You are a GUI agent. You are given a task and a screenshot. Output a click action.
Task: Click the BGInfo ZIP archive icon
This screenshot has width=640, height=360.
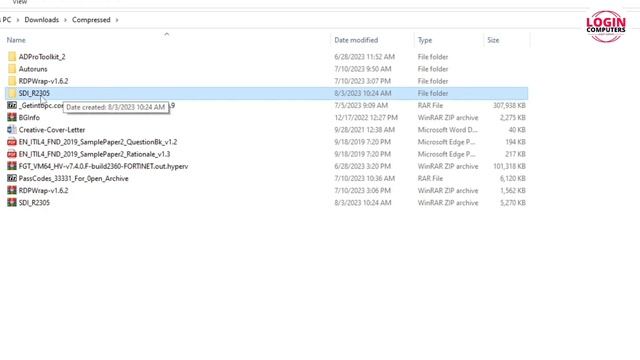[12, 118]
